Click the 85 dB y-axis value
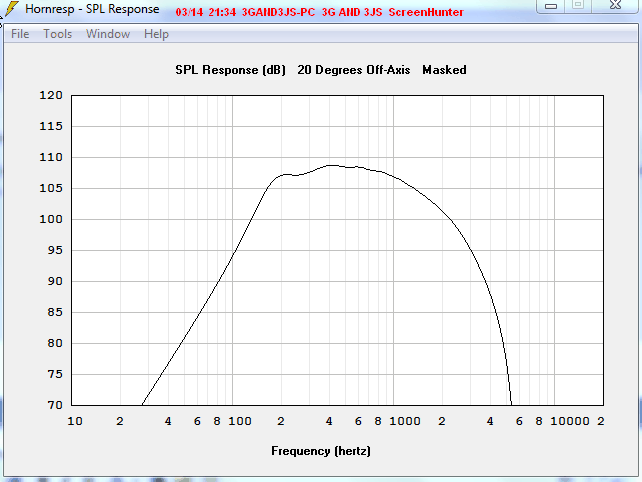642x482 pixels. tap(55, 312)
